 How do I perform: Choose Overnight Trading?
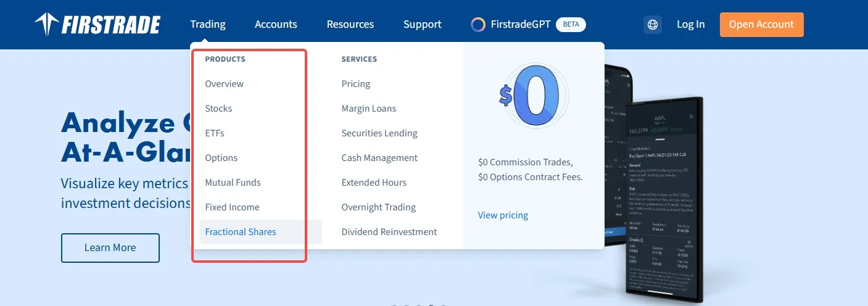coord(379,207)
